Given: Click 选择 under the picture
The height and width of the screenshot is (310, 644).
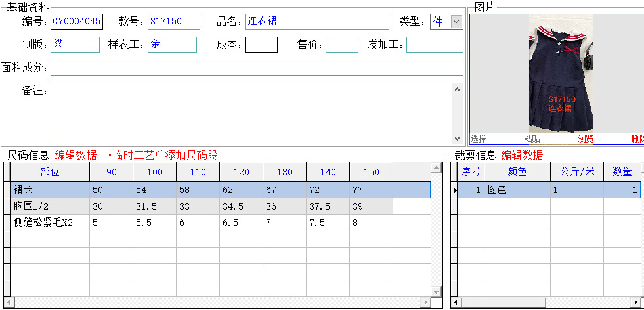Looking at the screenshot, I should [x=479, y=139].
